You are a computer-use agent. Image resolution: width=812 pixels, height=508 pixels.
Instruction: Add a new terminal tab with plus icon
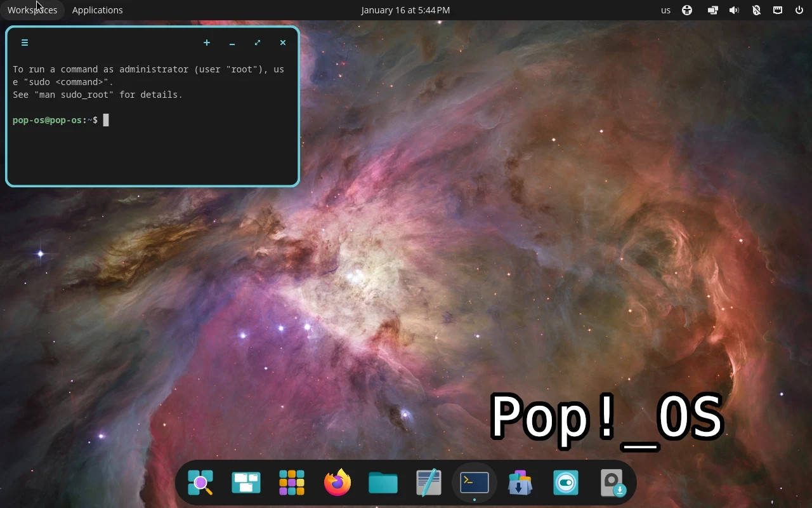pyautogui.click(x=207, y=43)
